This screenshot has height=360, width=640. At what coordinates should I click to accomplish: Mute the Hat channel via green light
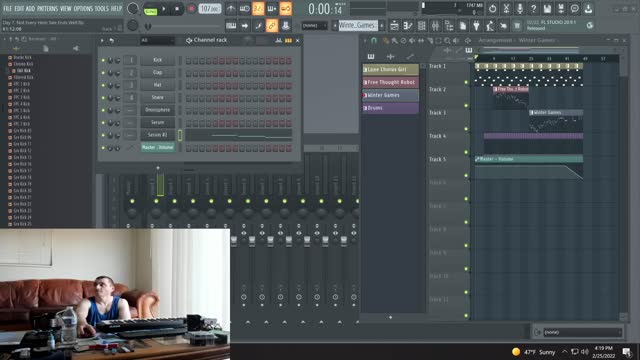click(x=103, y=85)
